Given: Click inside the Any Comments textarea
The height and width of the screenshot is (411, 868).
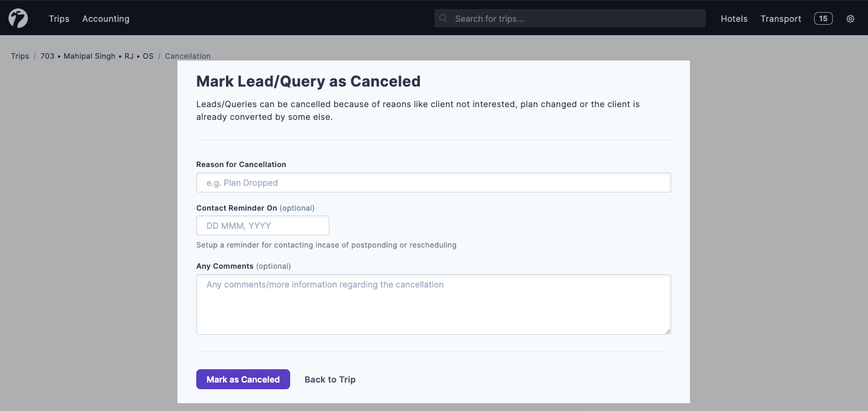Looking at the screenshot, I should tap(433, 304).
